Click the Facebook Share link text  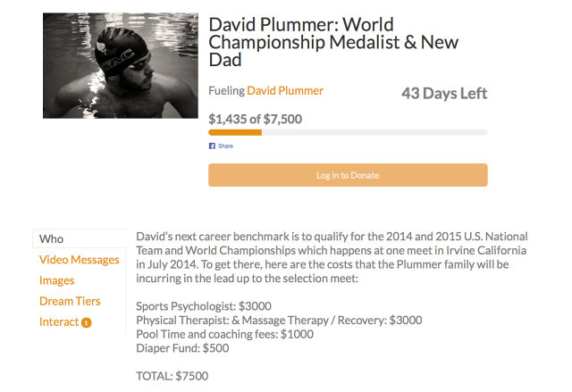click(225, 146)
